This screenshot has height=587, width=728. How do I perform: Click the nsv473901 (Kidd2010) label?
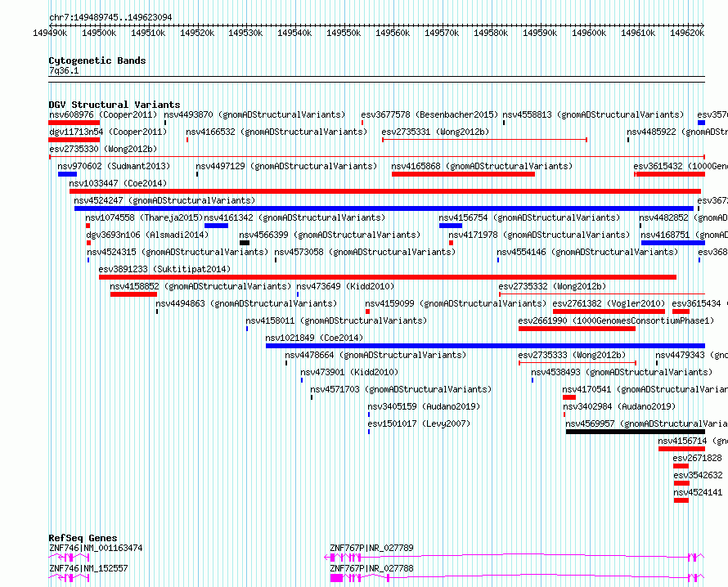pos(349,372)
